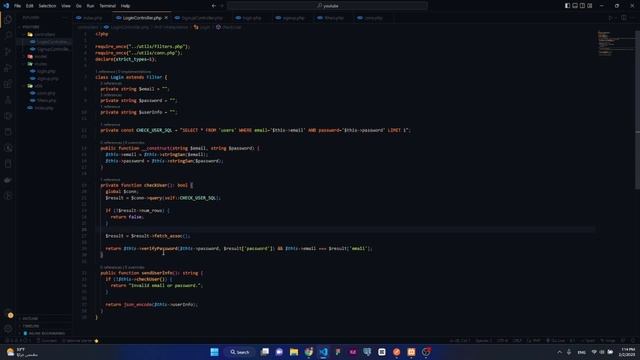Open File Explorer from the taskbar

point(294,352)
